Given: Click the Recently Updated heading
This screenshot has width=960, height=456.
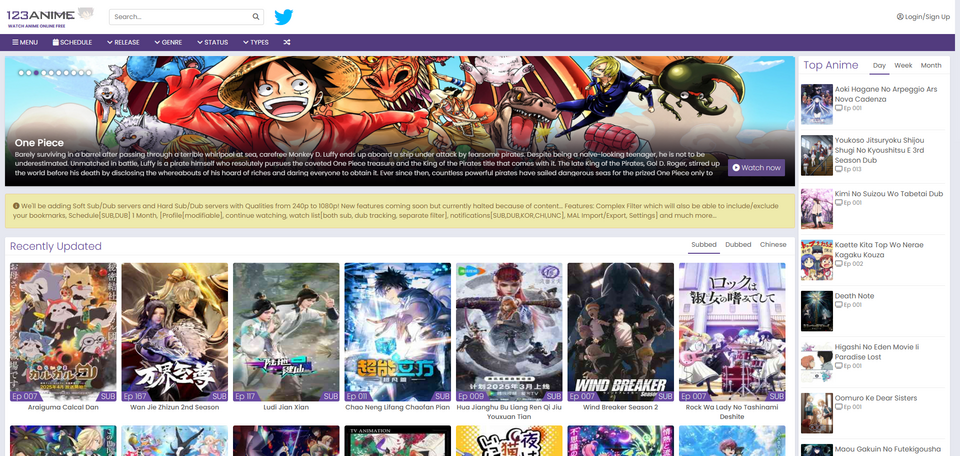Looking at the screenshot, I should point(56,246).
